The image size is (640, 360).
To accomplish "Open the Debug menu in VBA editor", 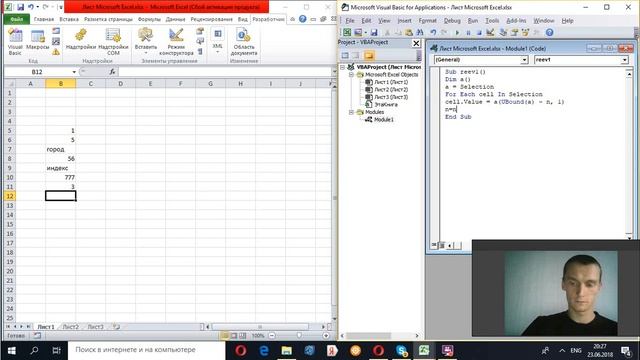I will pyautogui.click(x=452, y=20).
